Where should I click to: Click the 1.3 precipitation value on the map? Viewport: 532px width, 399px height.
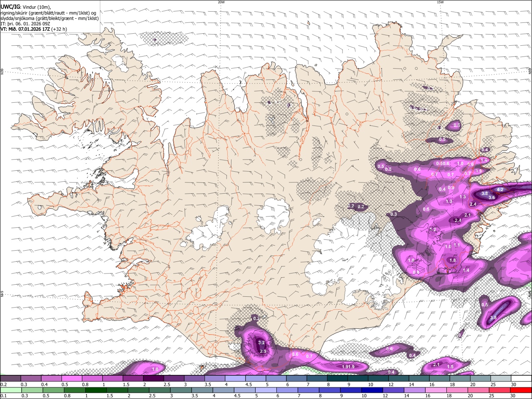tap(449, 201)
